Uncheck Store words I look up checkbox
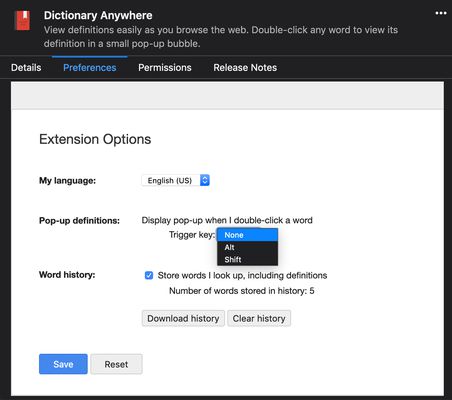Viewport: 452px width, 400px height. pos(149,275)
